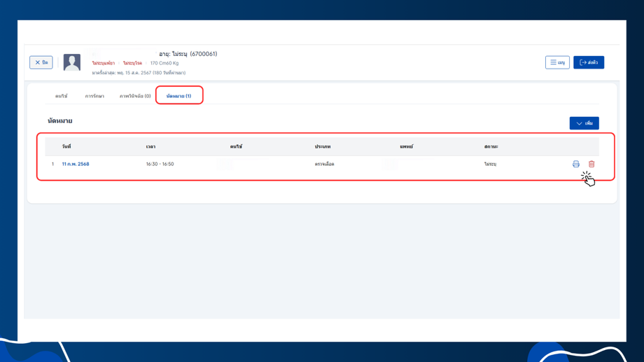Click the มาครั้งล่าสุด last visit text
The width and height of the screenshot is (644, 362).
(x=139, y=73)
